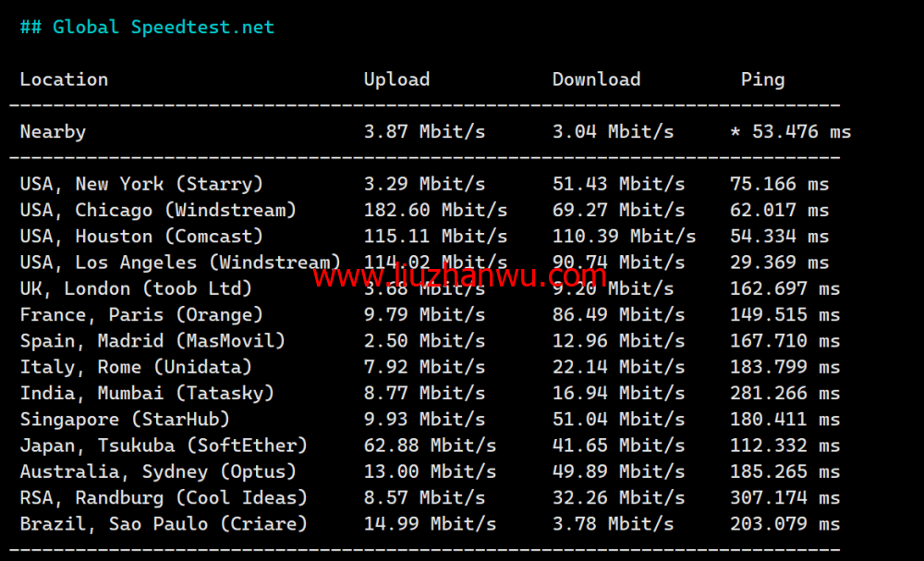Click Houston ping "54.334 ms"
Image resolution: width=924 pixels, height=561 pixels.
tap(779, 237)
